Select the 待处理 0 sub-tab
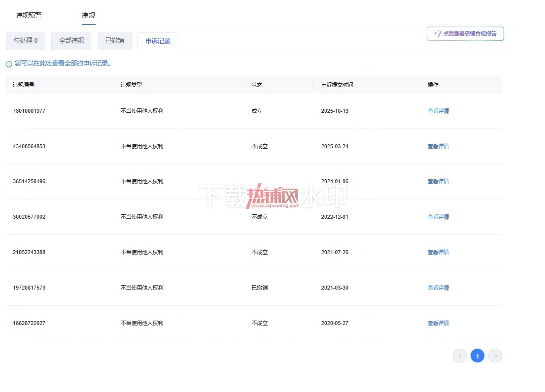Screen dimensions: 545x392 pos(26,41)
